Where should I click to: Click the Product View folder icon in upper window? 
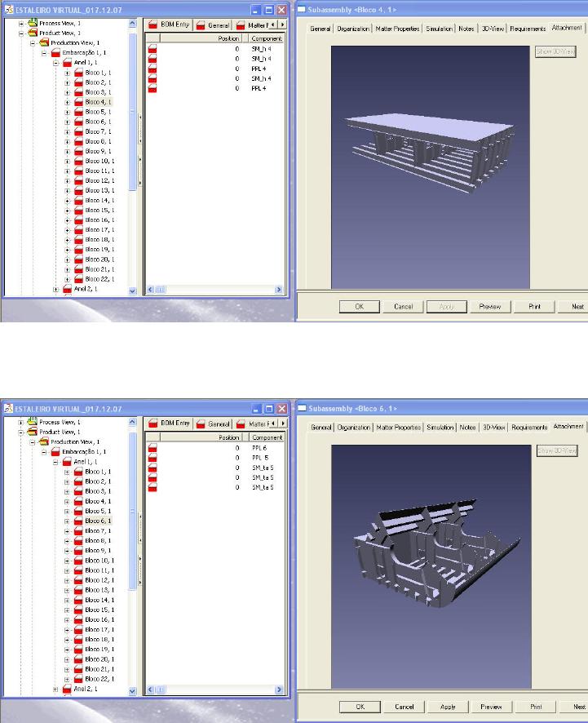pyautogui.click(x=33, y=33)
